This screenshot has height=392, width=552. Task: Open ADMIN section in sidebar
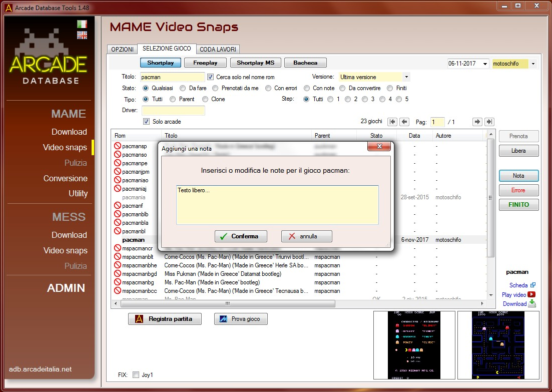(x=66, y=288)
